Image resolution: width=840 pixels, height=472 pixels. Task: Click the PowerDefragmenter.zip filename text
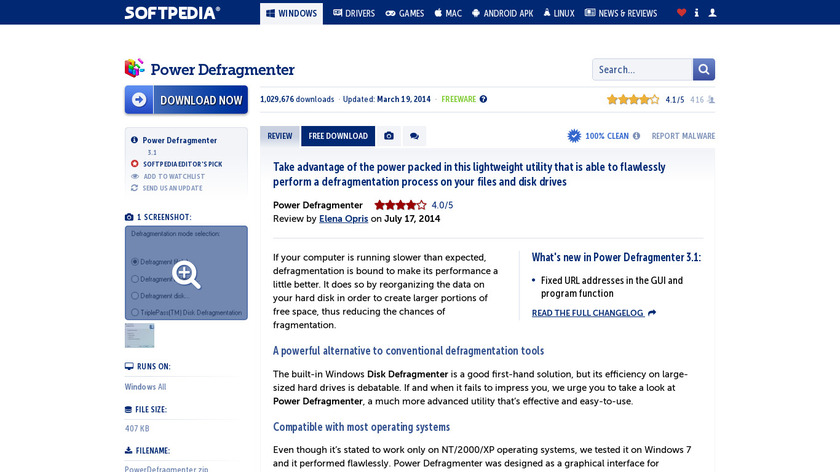tap(167, 469)
